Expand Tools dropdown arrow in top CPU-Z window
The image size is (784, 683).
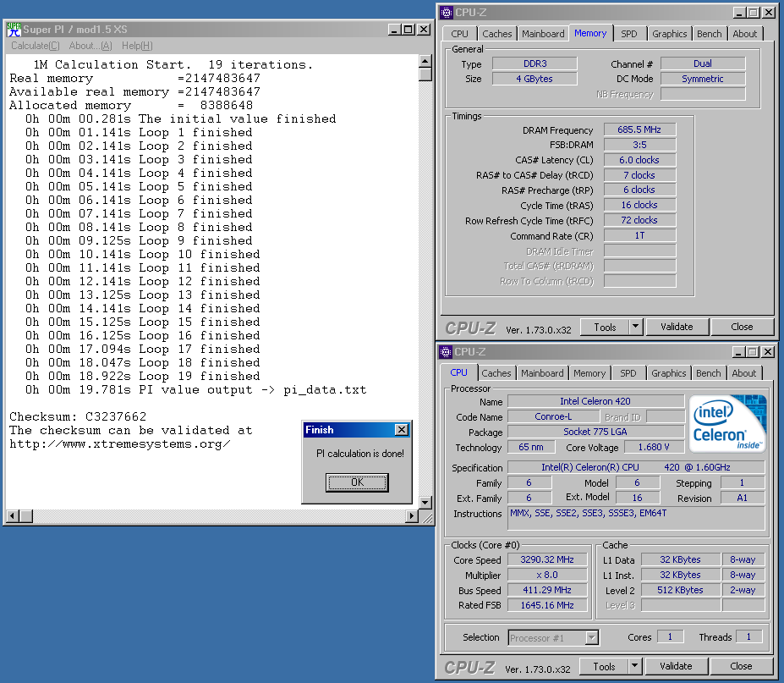(x=635, y=328)
